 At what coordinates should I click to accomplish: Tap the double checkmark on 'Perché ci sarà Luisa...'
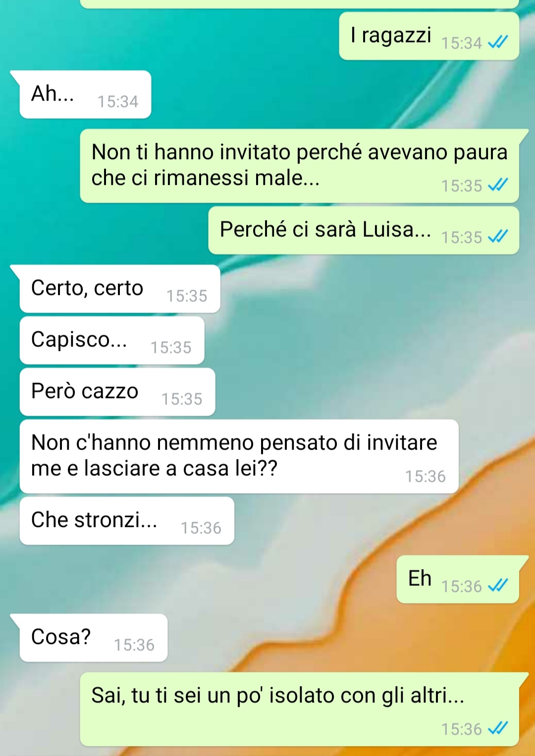[498, 237]
